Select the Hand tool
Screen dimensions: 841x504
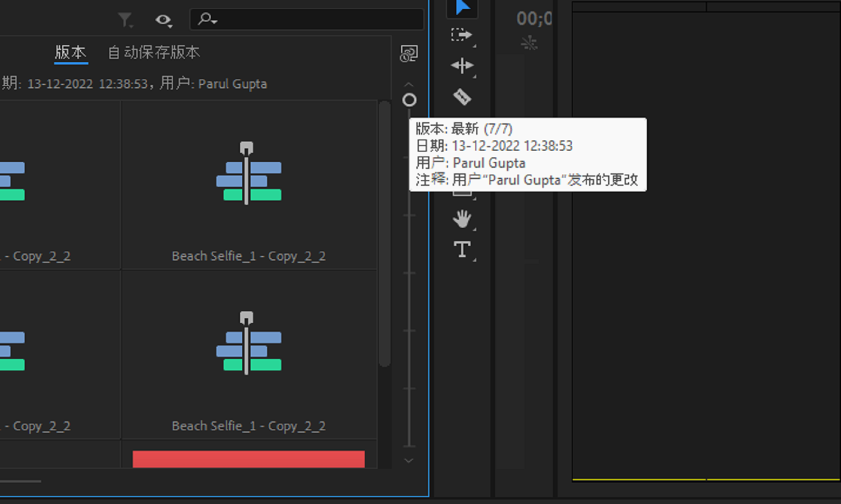point(463,219)
